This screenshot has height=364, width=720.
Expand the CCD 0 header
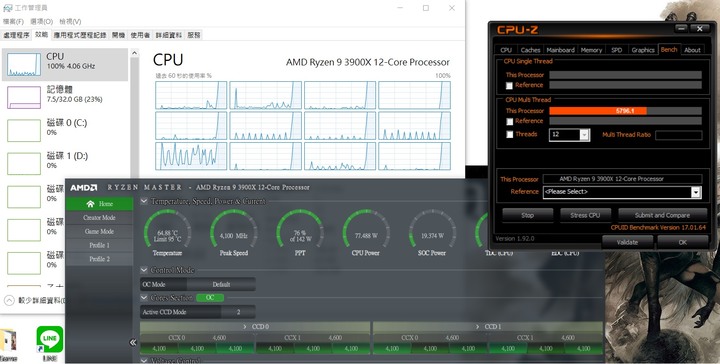click(255, 327)
